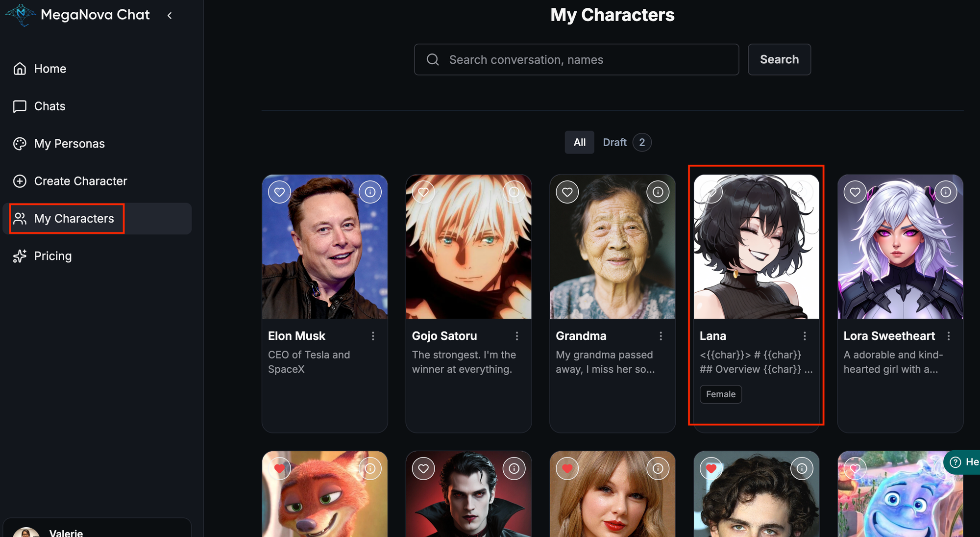
Task: Click the Female tag on Lana
Action: (x=720, y=394)
